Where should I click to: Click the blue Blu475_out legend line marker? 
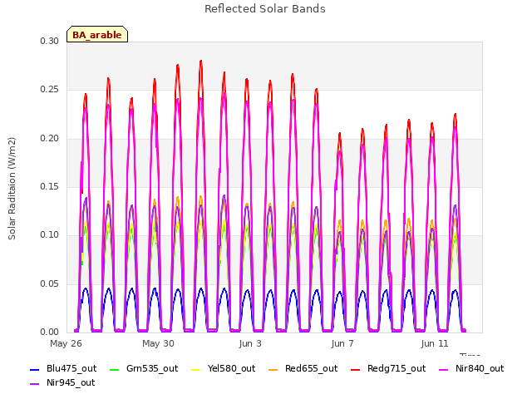coord(34,370)
